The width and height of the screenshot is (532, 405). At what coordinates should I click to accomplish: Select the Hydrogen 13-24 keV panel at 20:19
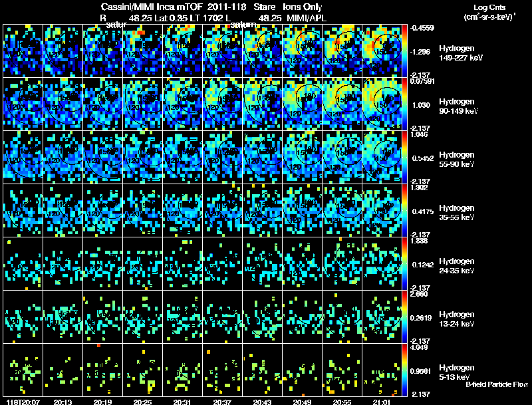click(103, 317)
